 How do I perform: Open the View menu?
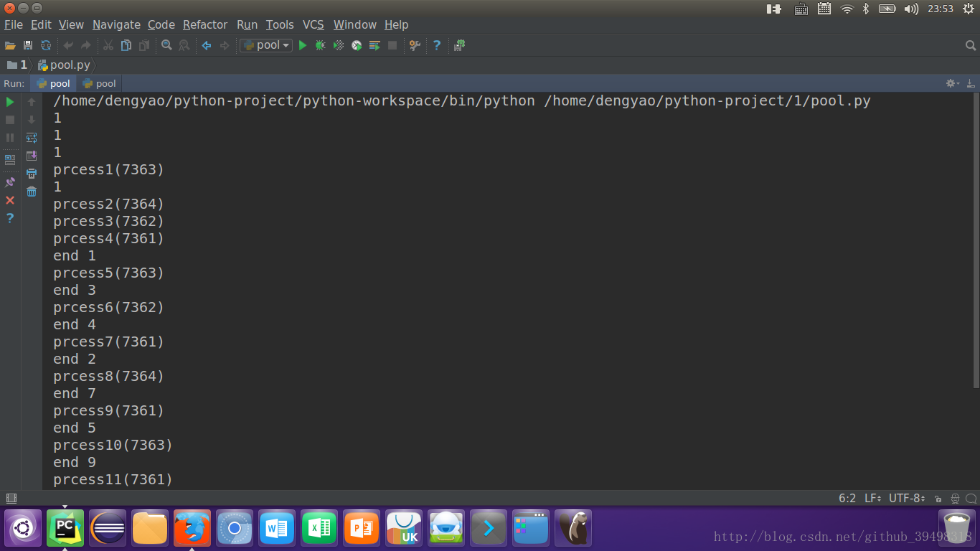coord(71,24)
